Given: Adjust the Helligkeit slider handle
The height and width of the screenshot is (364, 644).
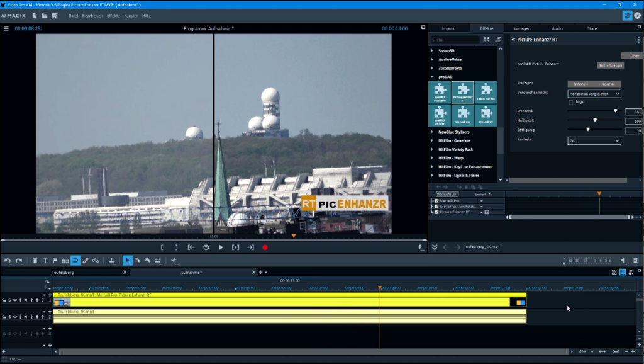Looking at the screenshot, I should point(595,120).
